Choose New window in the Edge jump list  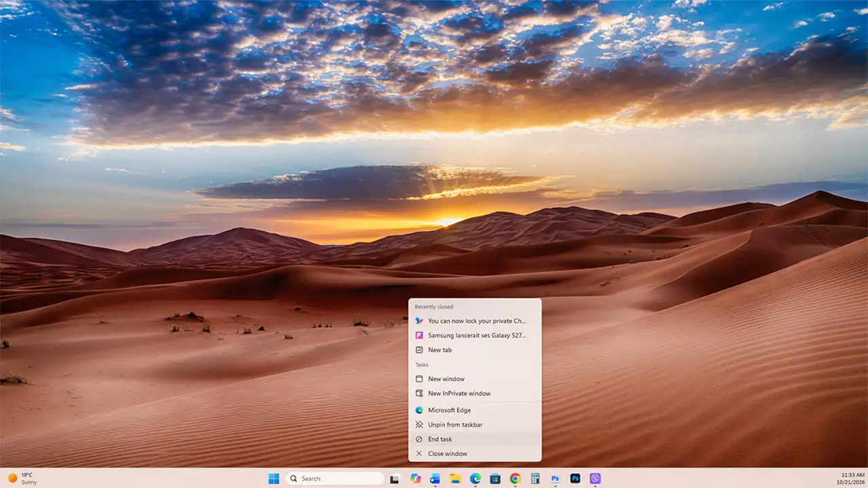[475, 379]
